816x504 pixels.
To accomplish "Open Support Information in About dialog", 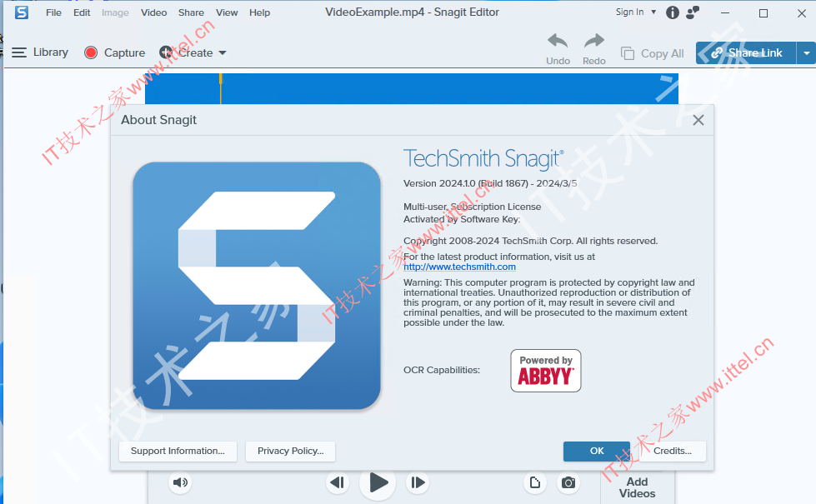I will click(178, 452).
